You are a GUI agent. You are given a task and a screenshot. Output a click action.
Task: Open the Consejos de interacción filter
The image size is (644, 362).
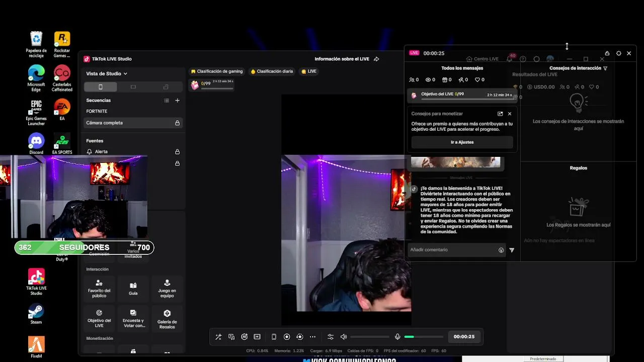pos(605,68)
